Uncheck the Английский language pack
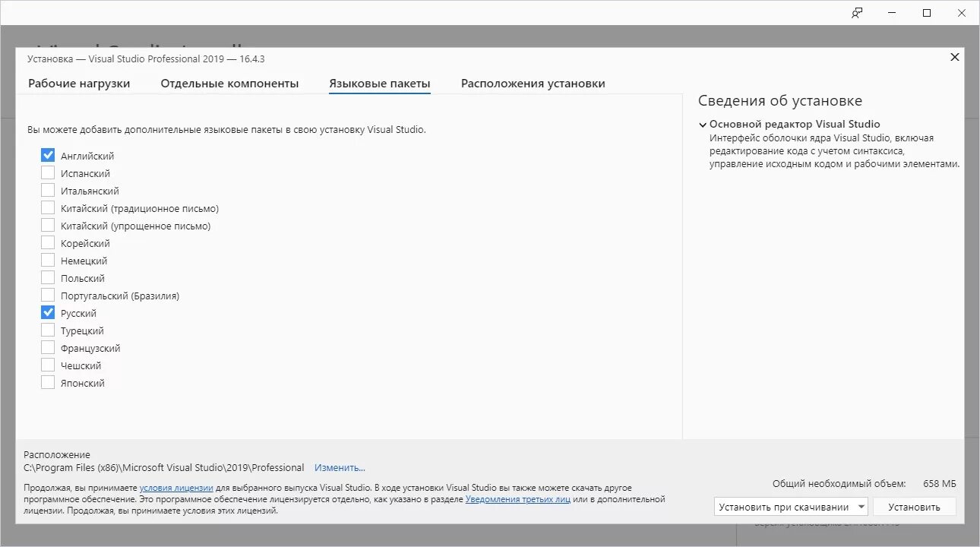Viewport: 980px width, 547px height. [x=48, y=155]
